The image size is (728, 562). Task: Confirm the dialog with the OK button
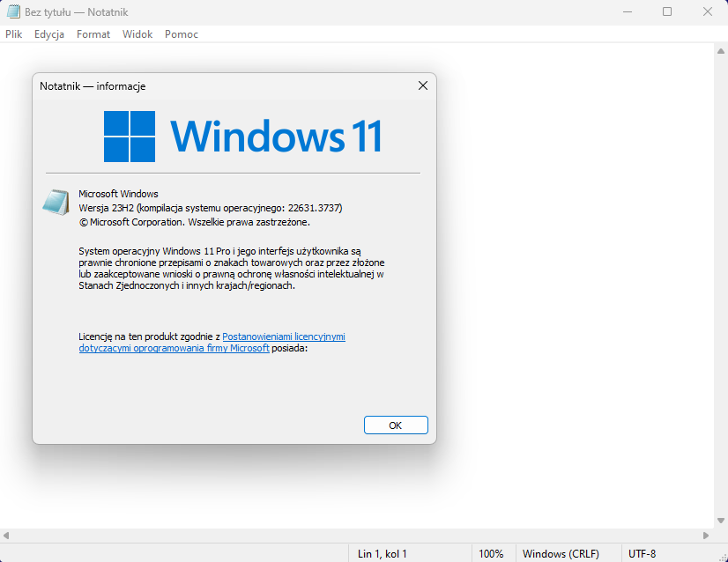(396, 425)
